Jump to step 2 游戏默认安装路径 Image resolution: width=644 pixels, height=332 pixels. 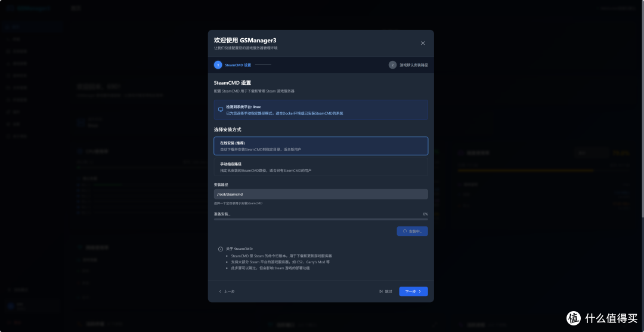[x=408, y=65]
